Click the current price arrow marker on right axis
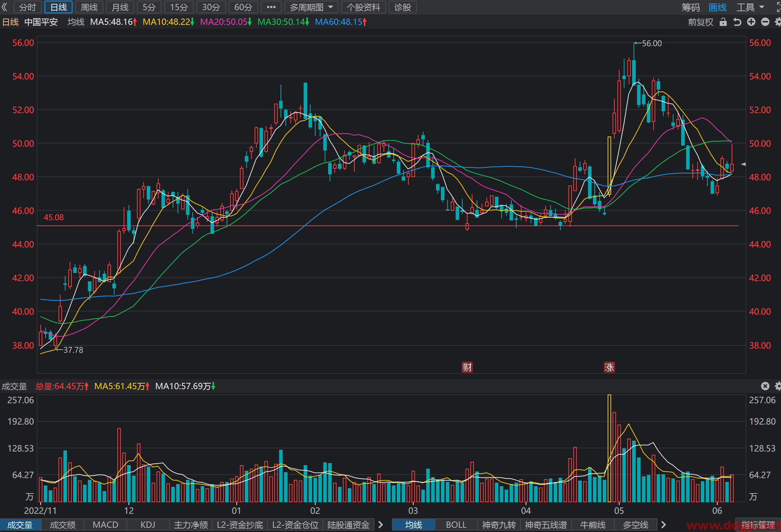Viewport: 781px width, 532px height. (743, 164)
